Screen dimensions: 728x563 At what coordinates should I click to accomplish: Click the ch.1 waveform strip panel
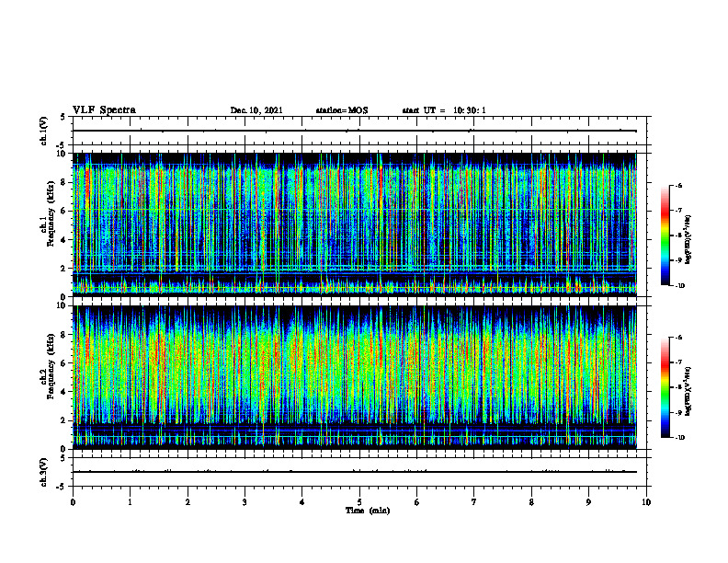361,131
